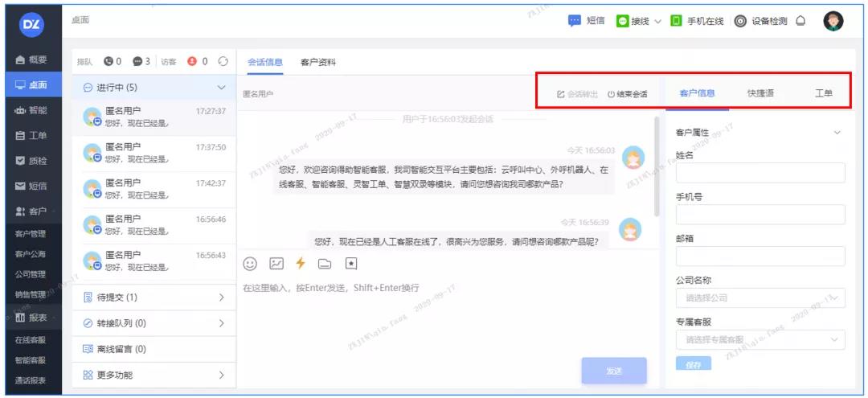Open the notification bell
The image size is (868, 398).
(x=800, y=22)
